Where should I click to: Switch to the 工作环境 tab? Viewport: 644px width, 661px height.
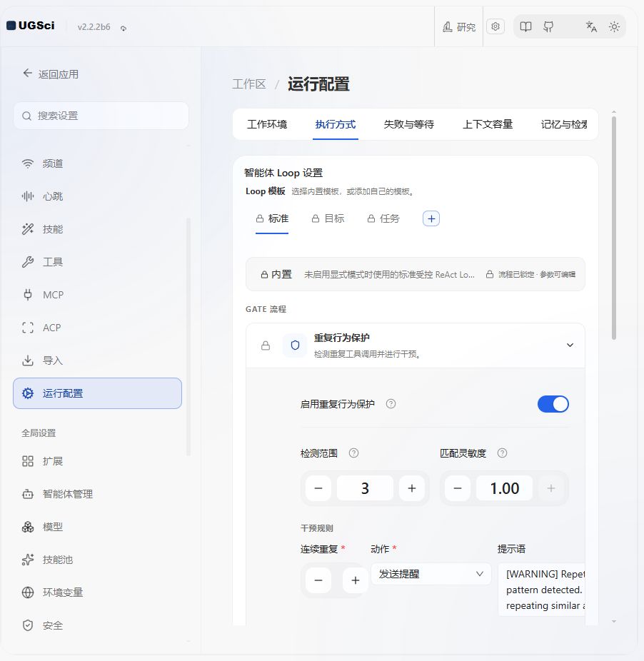267,124
